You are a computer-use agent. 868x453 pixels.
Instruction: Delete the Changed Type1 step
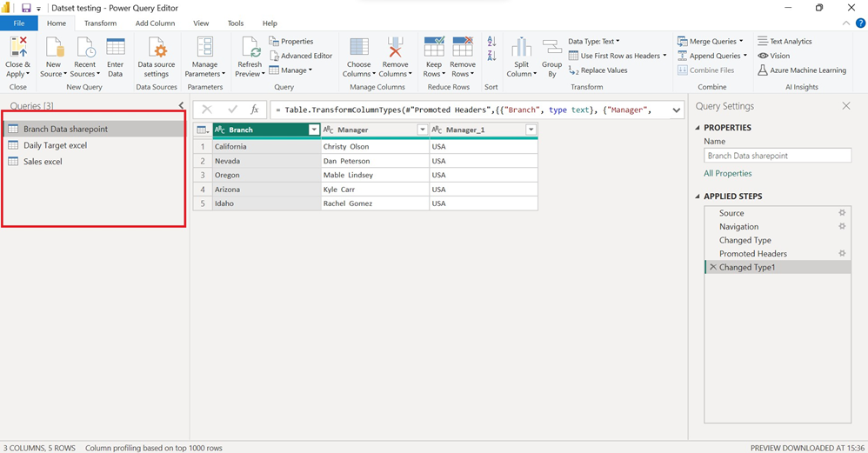click(713, 267)
